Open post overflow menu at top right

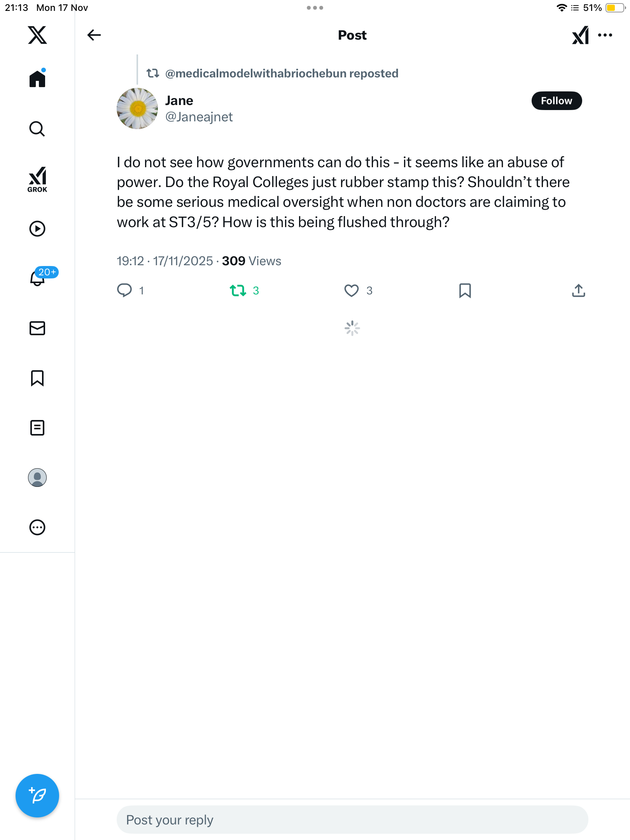pos(605,35)
